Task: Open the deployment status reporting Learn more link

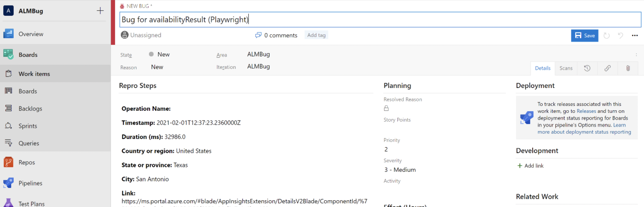Action: click(584, 132)
